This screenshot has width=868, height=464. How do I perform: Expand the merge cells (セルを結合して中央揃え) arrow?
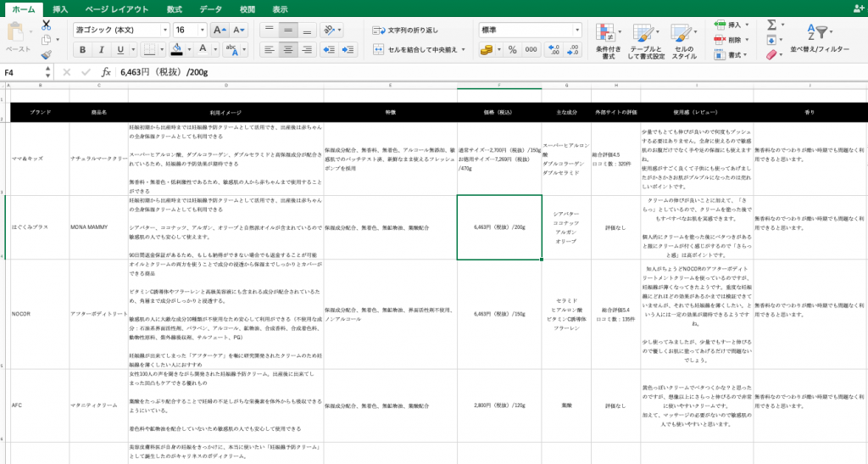click(464, 50)
